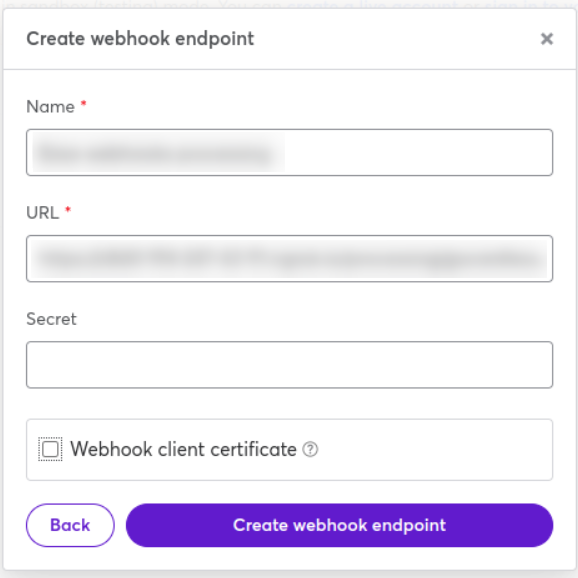Click the red asterisk beside Name label
This screenshot has height=578, width=578.
[x=84, y=104]
